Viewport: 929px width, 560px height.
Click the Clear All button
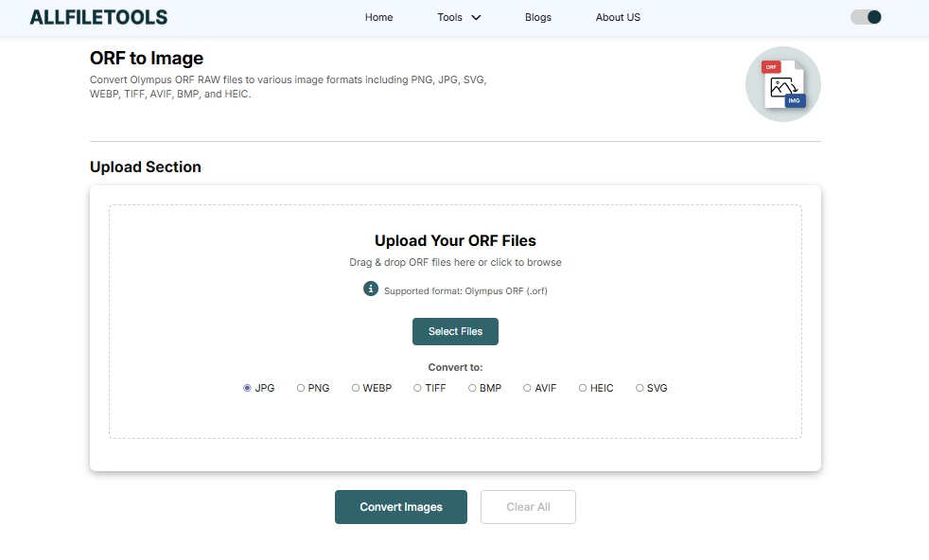(528, 507)
